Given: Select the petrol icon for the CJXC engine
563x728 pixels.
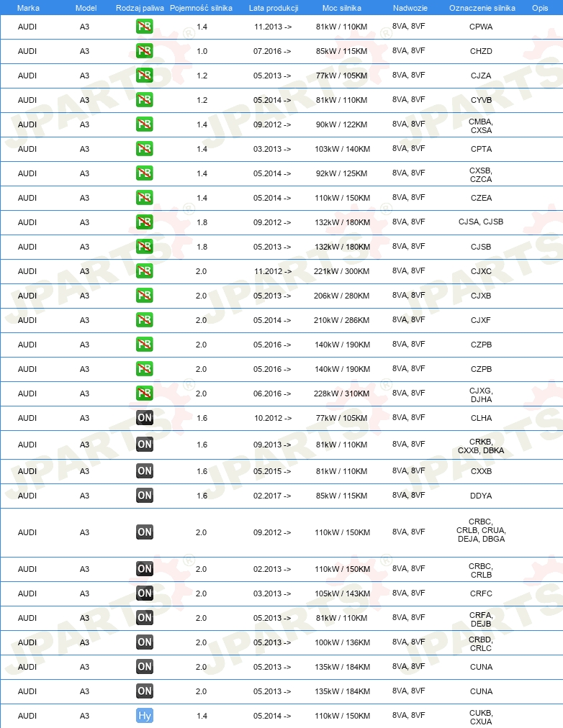Looking at the screenshot, I should 145,270.
